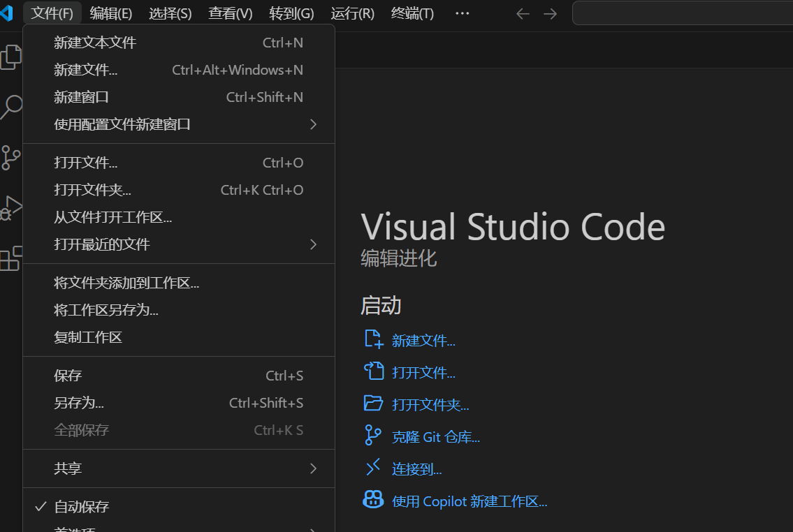793x532 pixels.
Task: Select 将工作区另存为 menu entry
Action: point(106,309)
